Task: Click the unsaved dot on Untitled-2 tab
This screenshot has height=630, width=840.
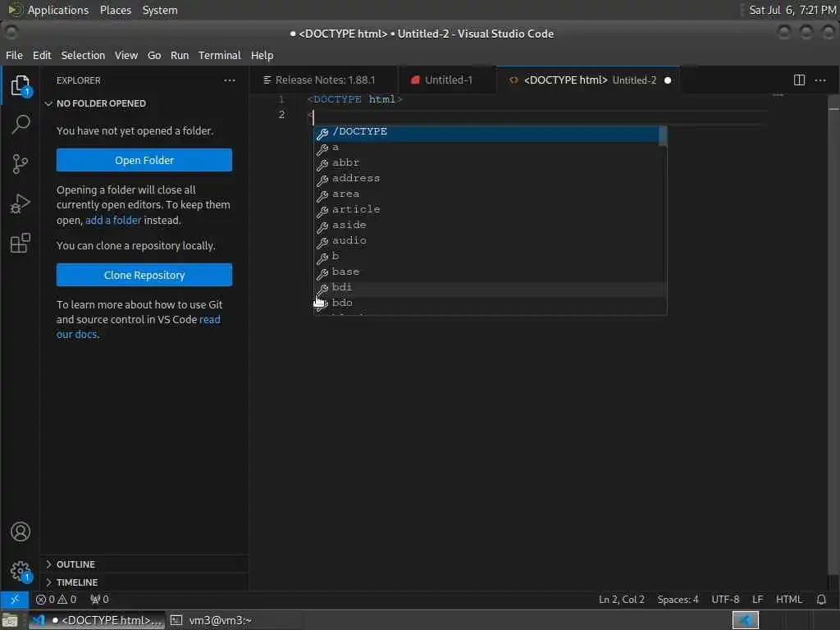Action: point(668,80)
